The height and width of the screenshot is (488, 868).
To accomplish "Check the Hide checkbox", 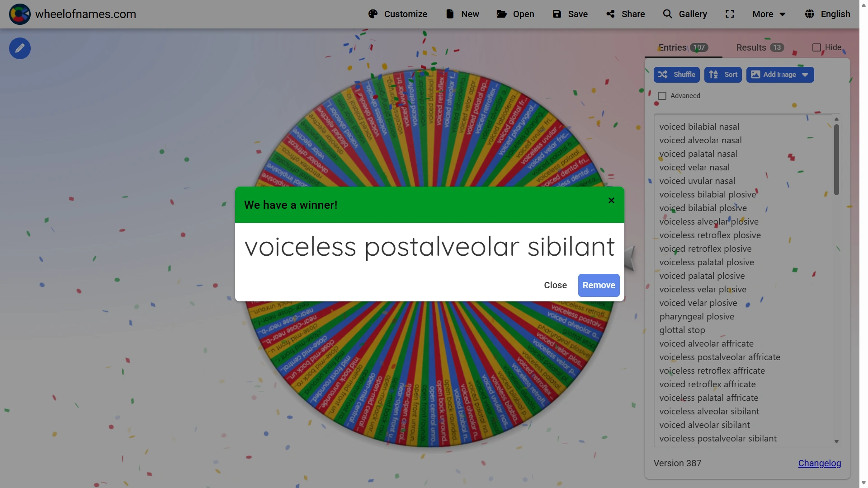I will click(816, 47).
